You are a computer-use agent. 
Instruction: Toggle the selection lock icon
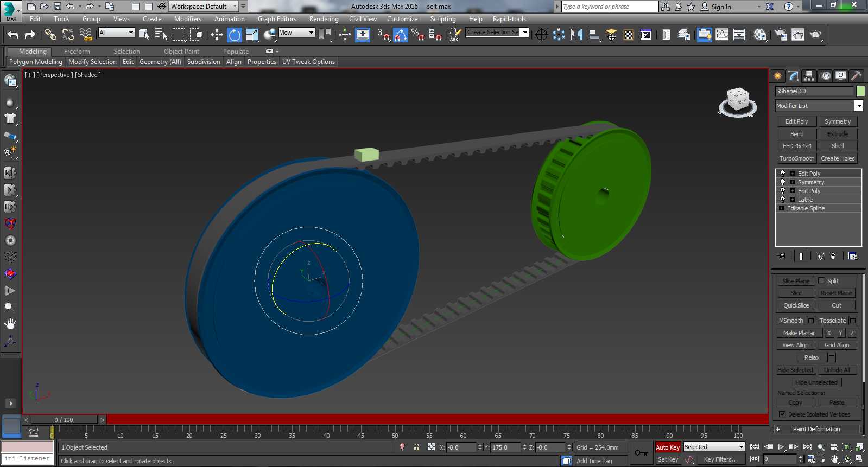(x=416, y=447)
